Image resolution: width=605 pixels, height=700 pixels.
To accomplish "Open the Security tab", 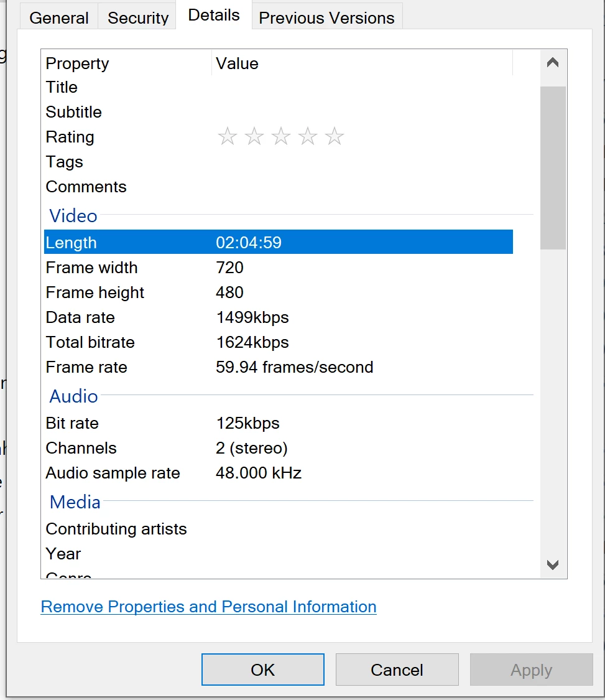I will coord(138,18).
